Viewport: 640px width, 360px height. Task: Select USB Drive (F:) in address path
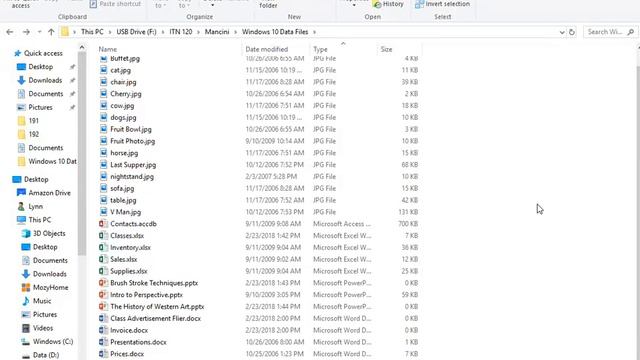pos(136,32)
